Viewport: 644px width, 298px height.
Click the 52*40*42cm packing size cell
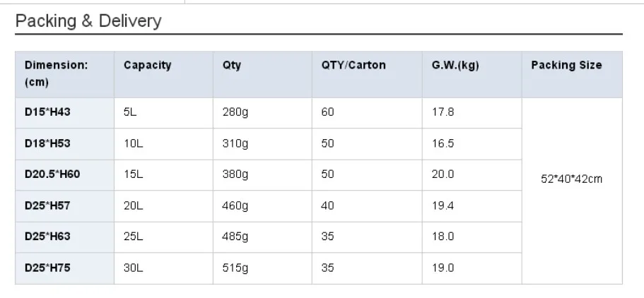click(x=571, y=179)
